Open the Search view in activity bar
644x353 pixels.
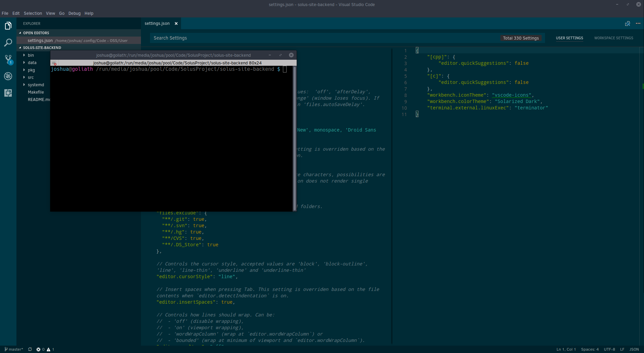[x=8, y=43]
